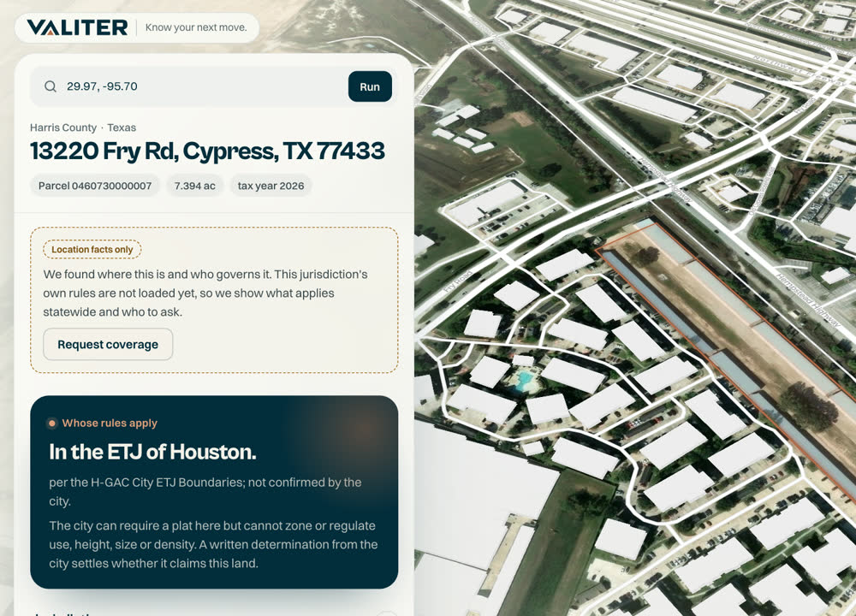
Task: Click the swimming pool on the map
Action: click(x=524, y=380)
